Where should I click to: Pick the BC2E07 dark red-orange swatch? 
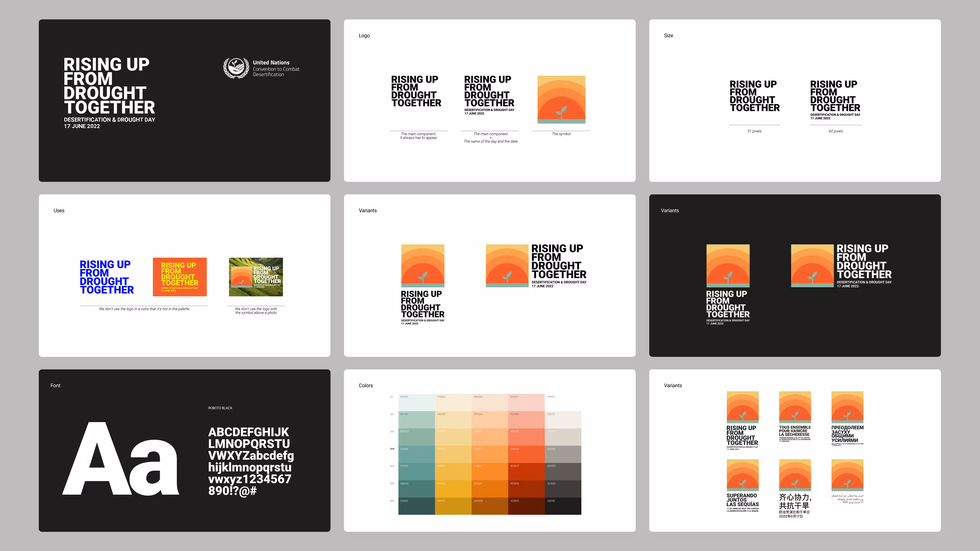pyautogui.click(x=526, y=471)
